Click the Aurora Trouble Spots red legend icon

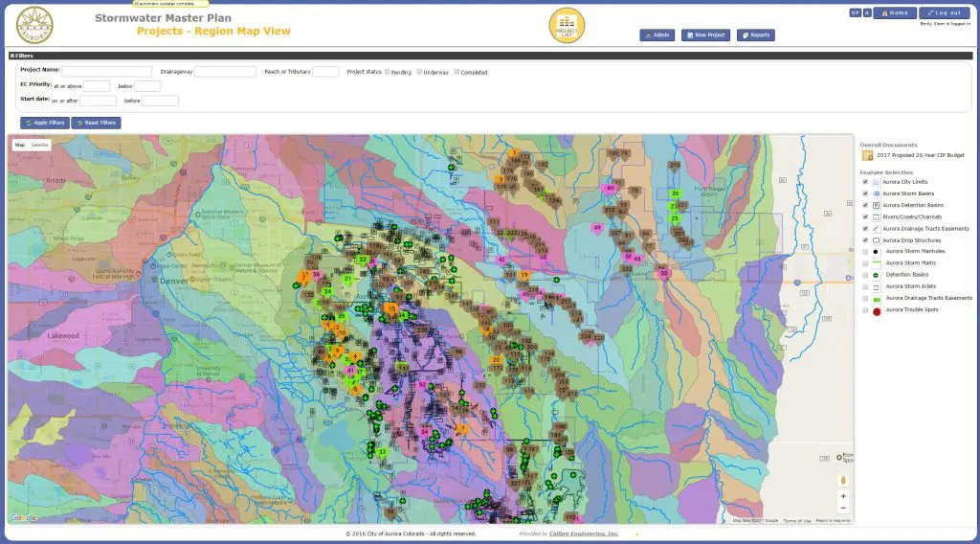click(x=877, y=310)
